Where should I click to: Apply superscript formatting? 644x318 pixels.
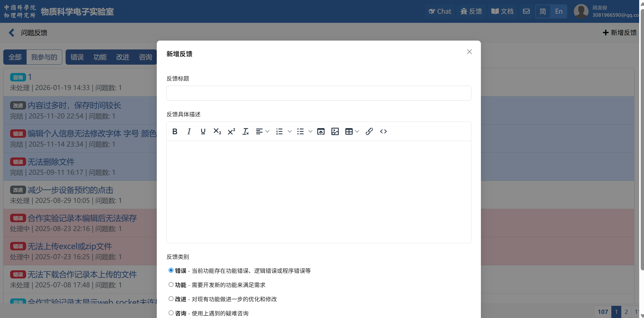point(231,131)
